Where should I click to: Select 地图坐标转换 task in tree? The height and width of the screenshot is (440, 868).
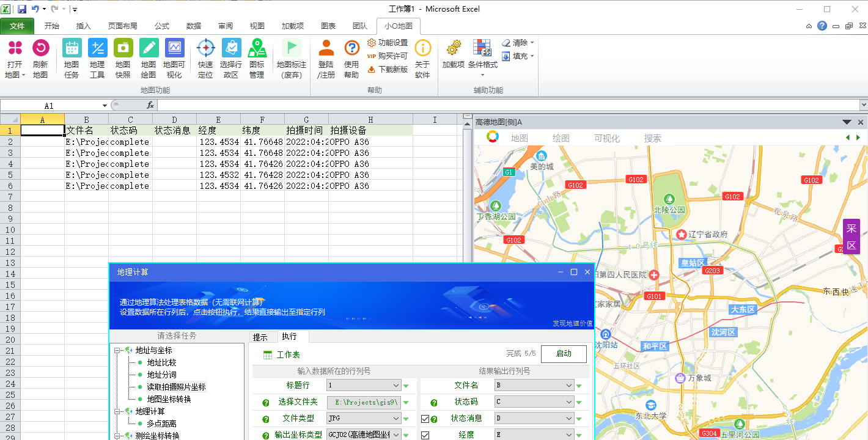pyautogui.click(x=169, y=399)
